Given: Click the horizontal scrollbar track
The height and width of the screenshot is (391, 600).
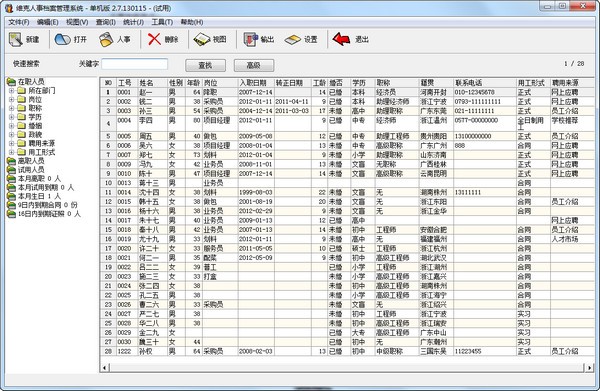Looking at the screenshot, I should (347, 368).
